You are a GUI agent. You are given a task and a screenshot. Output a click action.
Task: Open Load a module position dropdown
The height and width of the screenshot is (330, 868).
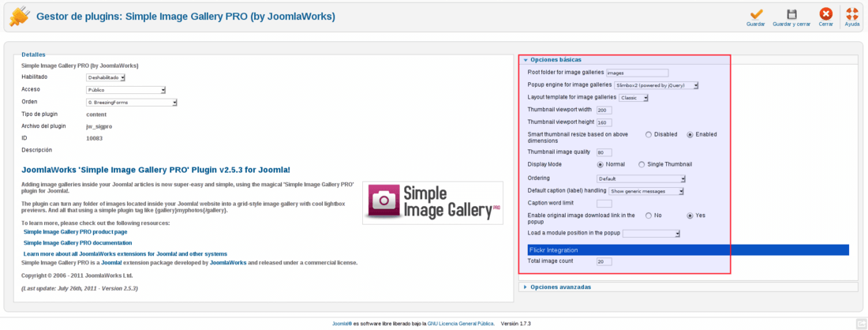652,234
